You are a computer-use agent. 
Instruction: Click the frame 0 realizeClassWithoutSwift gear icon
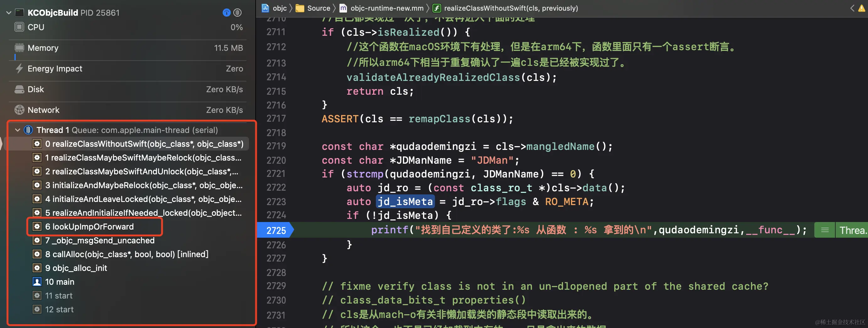tap(37, 144)
